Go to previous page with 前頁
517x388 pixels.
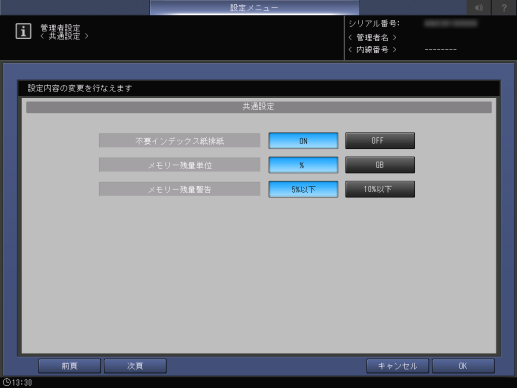pos(69,366)
